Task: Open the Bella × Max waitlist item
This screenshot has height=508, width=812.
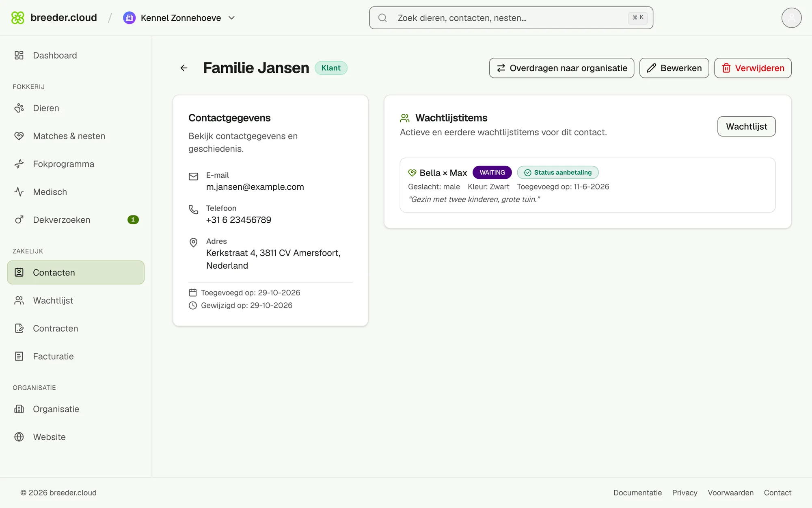Action: click(x=587, y=185)
